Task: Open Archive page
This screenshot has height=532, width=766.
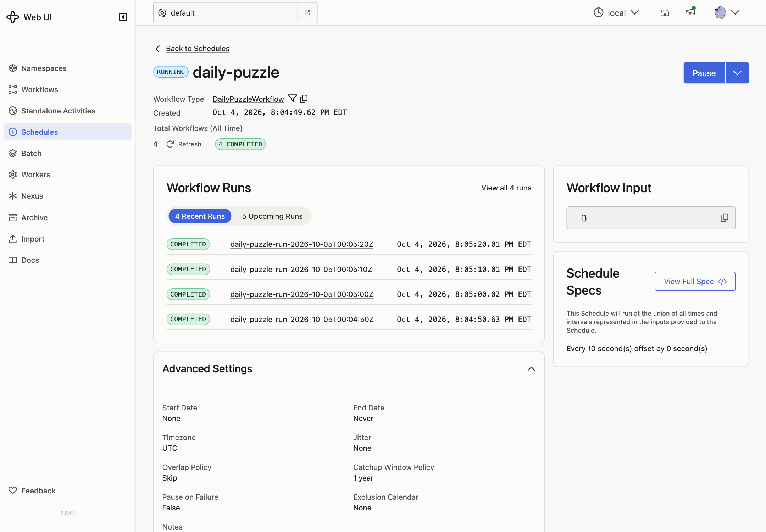Action: click(68, 217)
